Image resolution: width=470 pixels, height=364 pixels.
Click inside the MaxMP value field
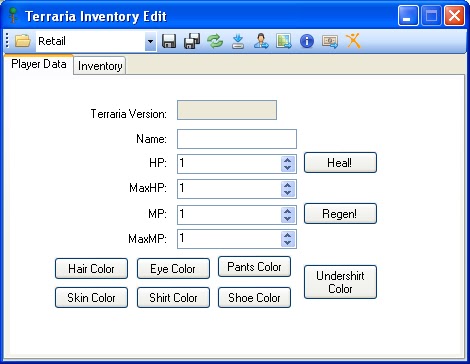click(x=230, y=239)
